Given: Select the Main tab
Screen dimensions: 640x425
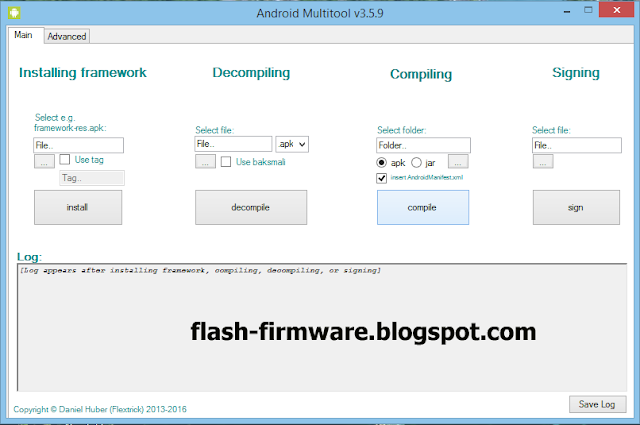Looking at the screenshot, I should [23, 35].
